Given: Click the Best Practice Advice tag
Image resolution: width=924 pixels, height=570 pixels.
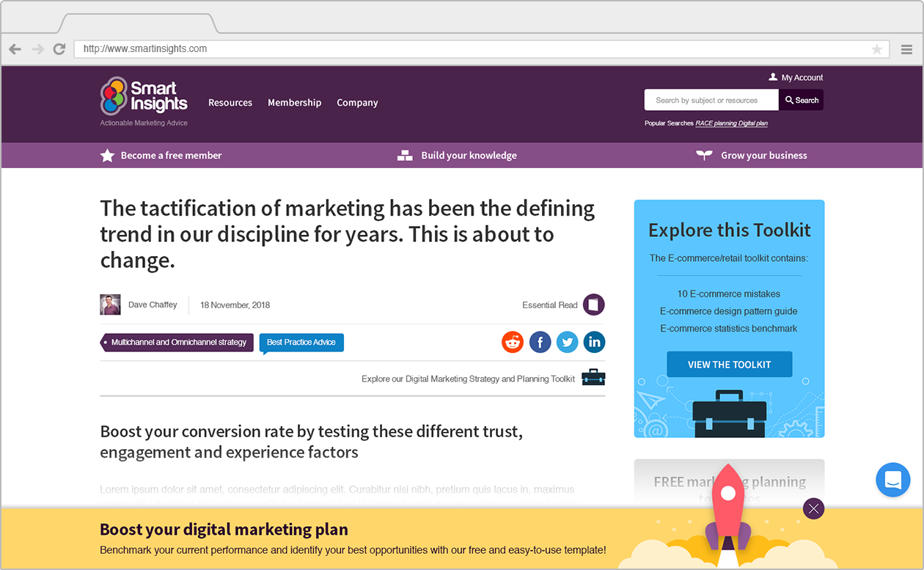Looking at the screenshot, I should pos(301,343).
